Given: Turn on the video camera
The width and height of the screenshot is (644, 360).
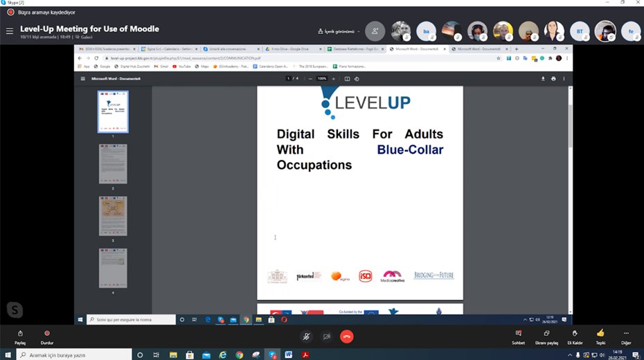Looking at the screenshot, I should (x=326, y=336).
